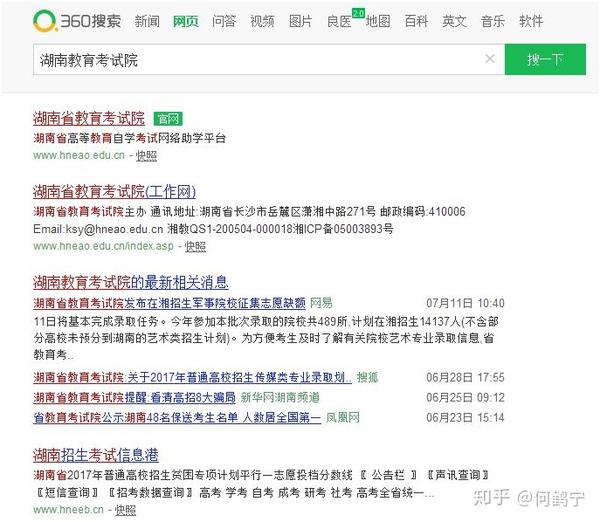Click the 新华网湖南频道 source label
600x522 pixels.
[x=280, y=398]
